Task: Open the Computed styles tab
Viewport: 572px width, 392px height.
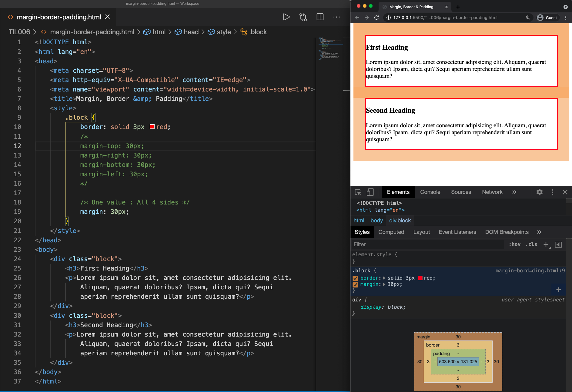Action: pyautogui.click(x=391, y=232)
